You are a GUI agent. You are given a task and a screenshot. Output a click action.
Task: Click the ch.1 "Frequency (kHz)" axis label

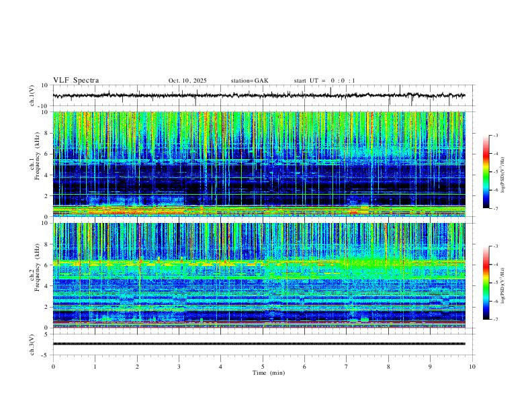pyautogui.click(x=37, y=156)
